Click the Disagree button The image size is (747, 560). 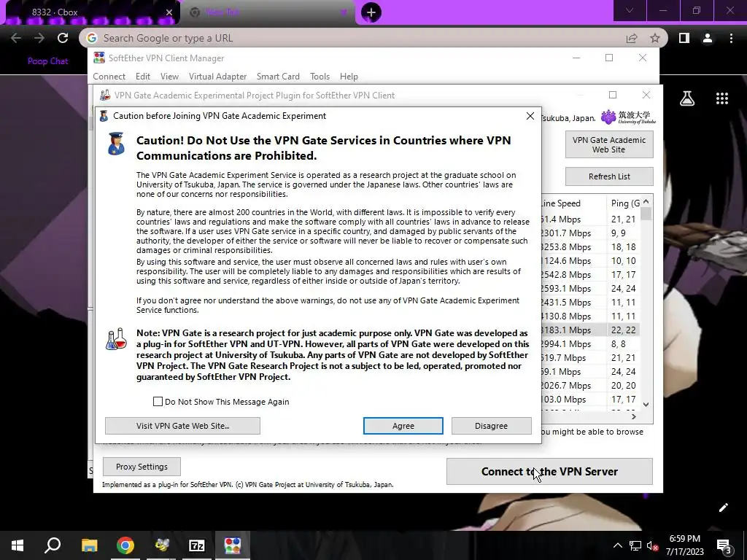point(491,426)
